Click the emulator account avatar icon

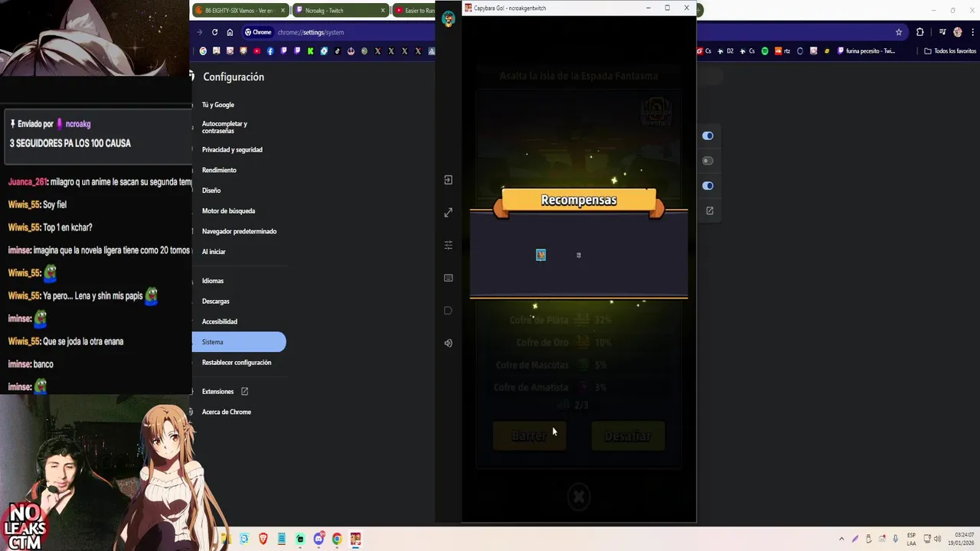click(449, 19)
